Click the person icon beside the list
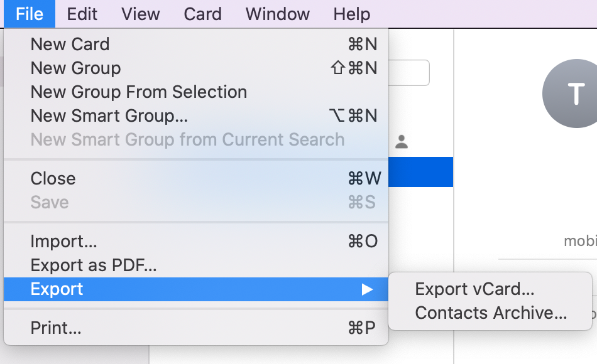Image resolution: width=597 pixels, height=364 pixels. click(402, 142)
